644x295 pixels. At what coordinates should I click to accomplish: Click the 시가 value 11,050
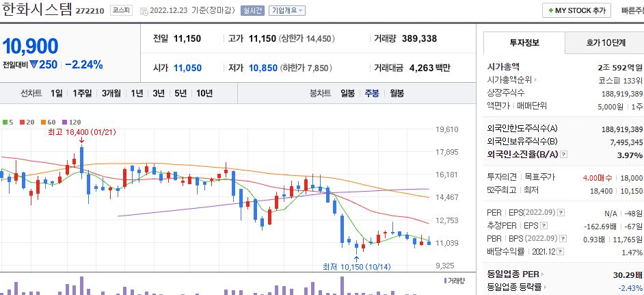tap(187, 68)
